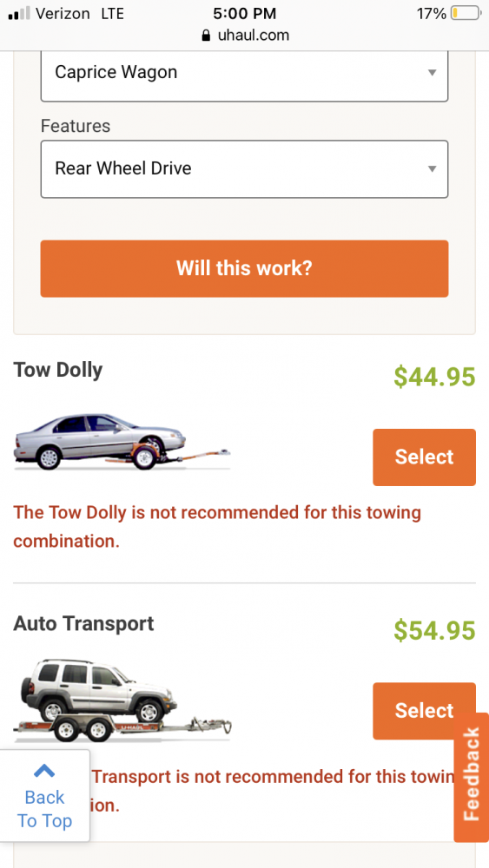Image resolution: width=489 pixels, height=868 pixels.
Task: Click the Rear Wheel Drive dropdown arrow
Action: click(433, 169)
